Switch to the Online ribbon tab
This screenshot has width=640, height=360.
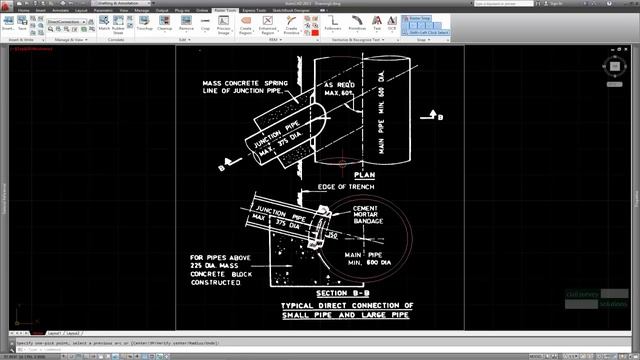point(202,10)
